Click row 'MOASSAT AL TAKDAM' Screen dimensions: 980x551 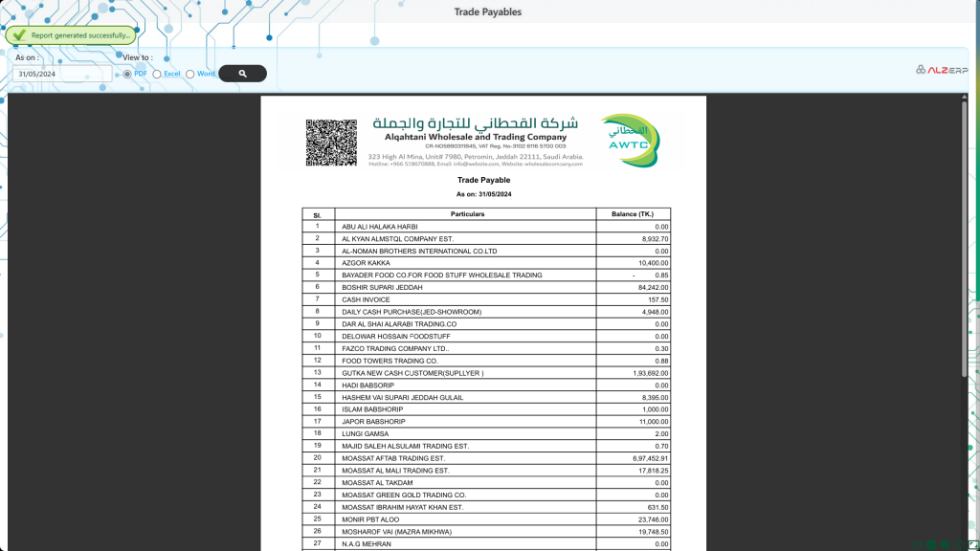tap(486, 483)
